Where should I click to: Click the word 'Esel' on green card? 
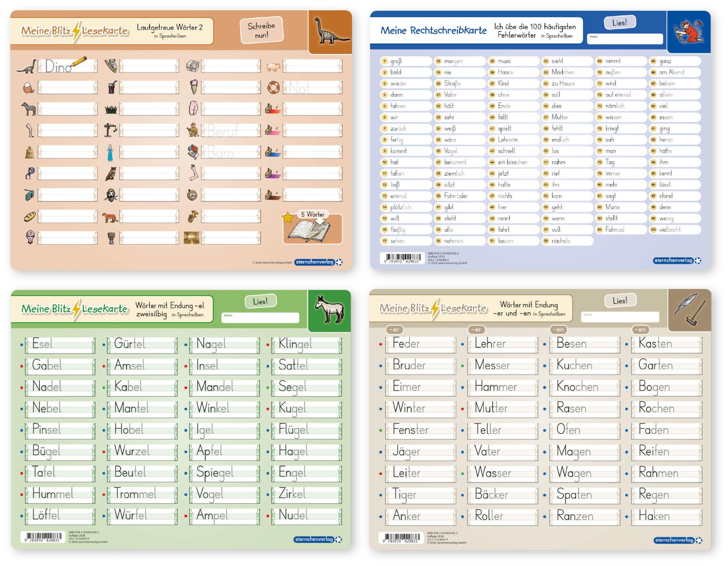[x=42, y=343]
